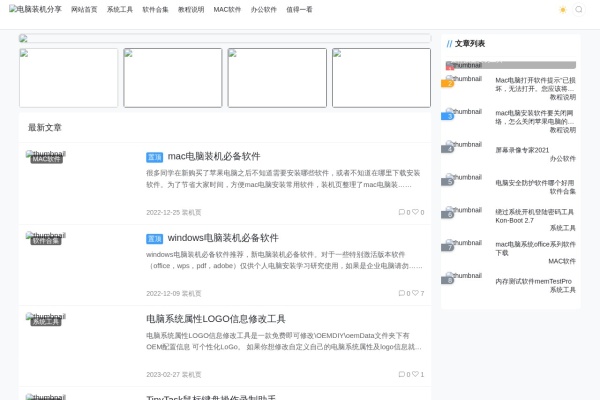Click sidebar thumbnail ranked number 6
The image size is (600, 400).
pos(464,212)
